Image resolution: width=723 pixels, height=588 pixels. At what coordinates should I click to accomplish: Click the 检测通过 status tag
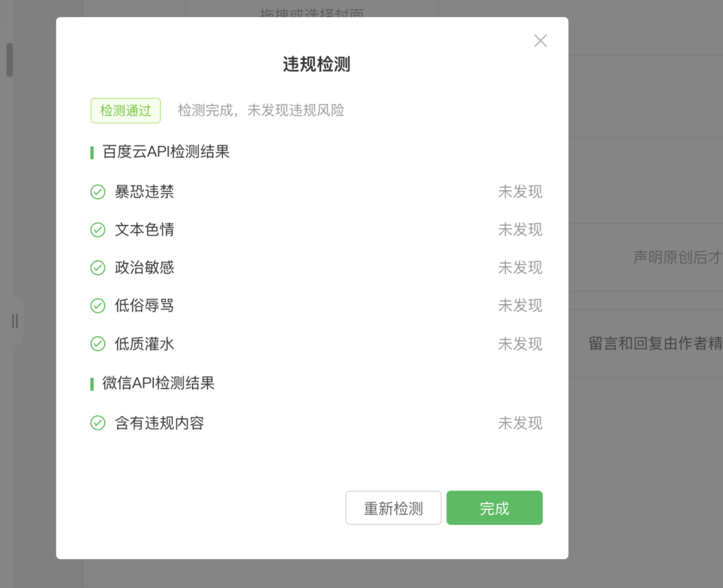(126, 111)
